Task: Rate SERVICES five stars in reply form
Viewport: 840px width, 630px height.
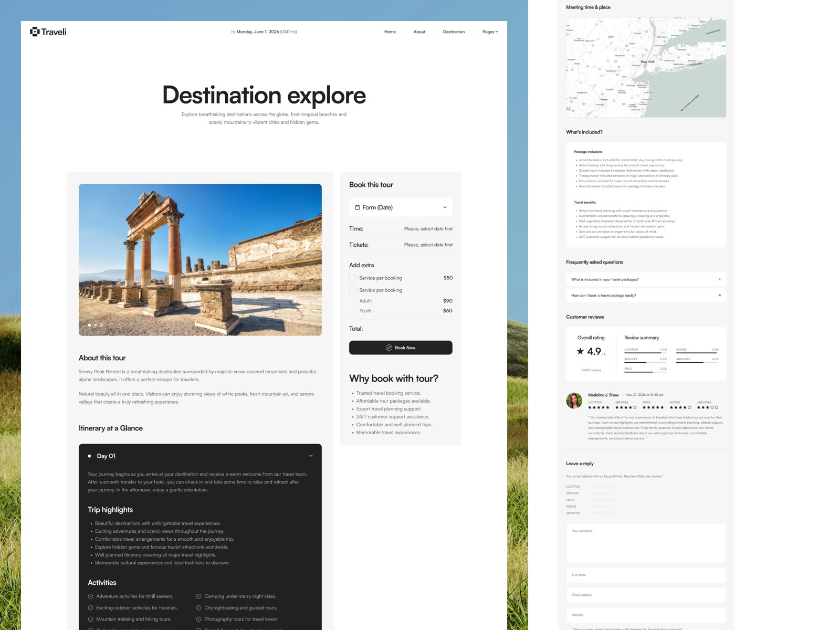Action: tap(611, 493)
